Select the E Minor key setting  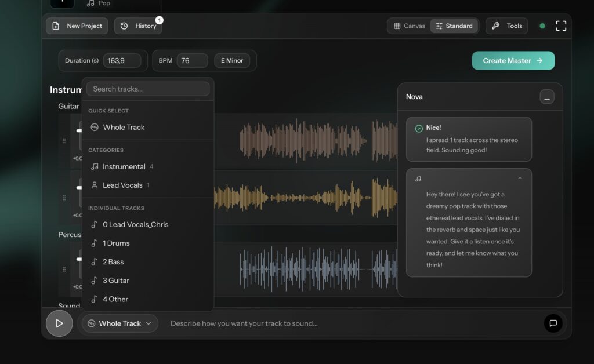tap(231, 60)
